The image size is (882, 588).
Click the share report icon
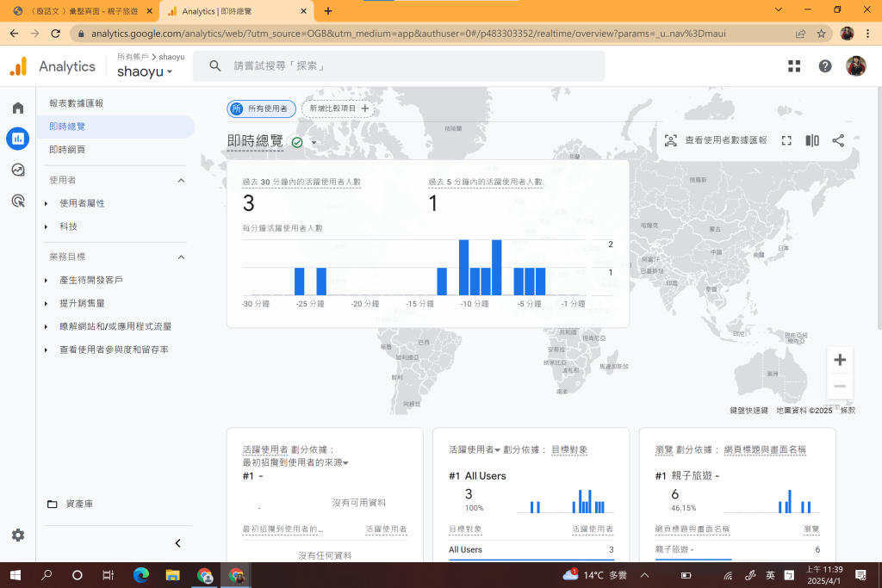(838, 140)
